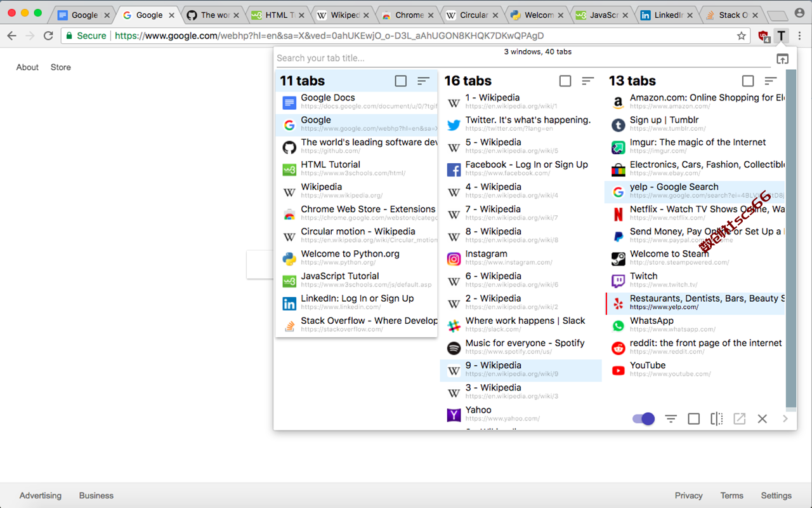Bookmark this page with the star icon

741,36
